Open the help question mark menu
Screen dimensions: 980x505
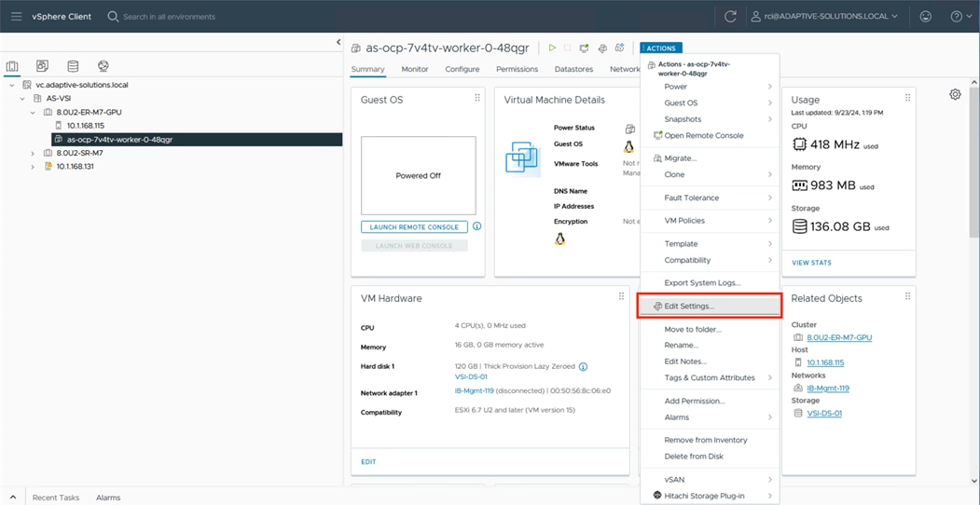point(961,17)
